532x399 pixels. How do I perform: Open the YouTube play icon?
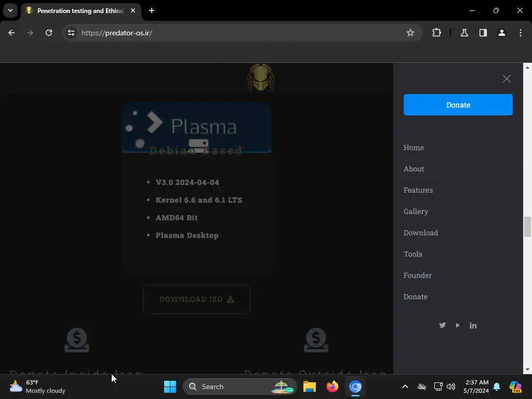pyautogui.click(x=458, y=325)
